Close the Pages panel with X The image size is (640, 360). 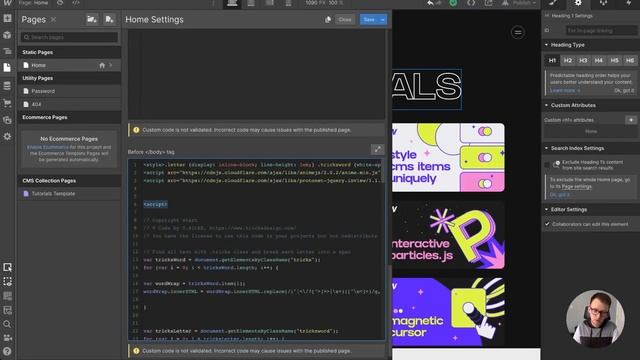coord(53,20)
